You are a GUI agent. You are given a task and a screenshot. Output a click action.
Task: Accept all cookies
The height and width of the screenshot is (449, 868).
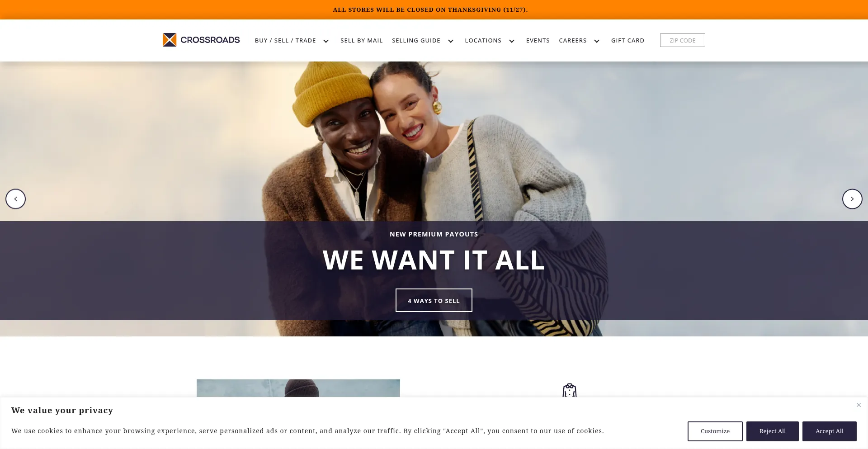[x=830, y=431]
